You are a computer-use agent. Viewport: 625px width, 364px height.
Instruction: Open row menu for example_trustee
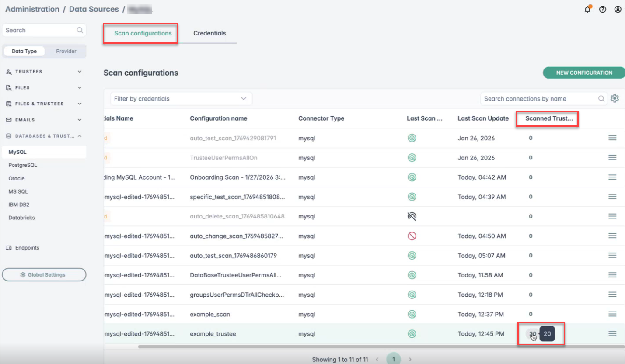pyautogui.click(x=612, y=334)
